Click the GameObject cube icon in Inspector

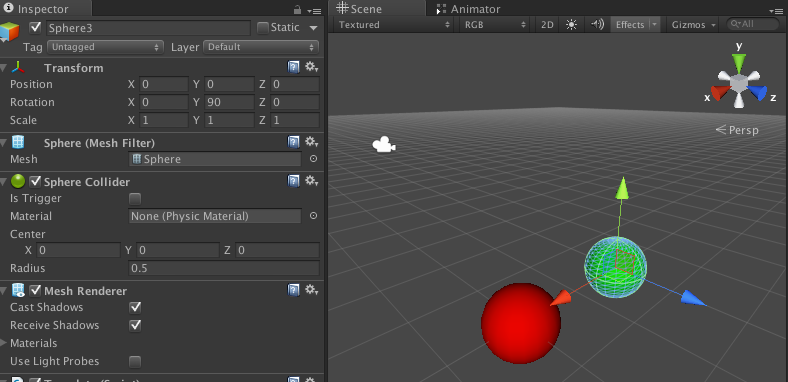tap(10, 32)
